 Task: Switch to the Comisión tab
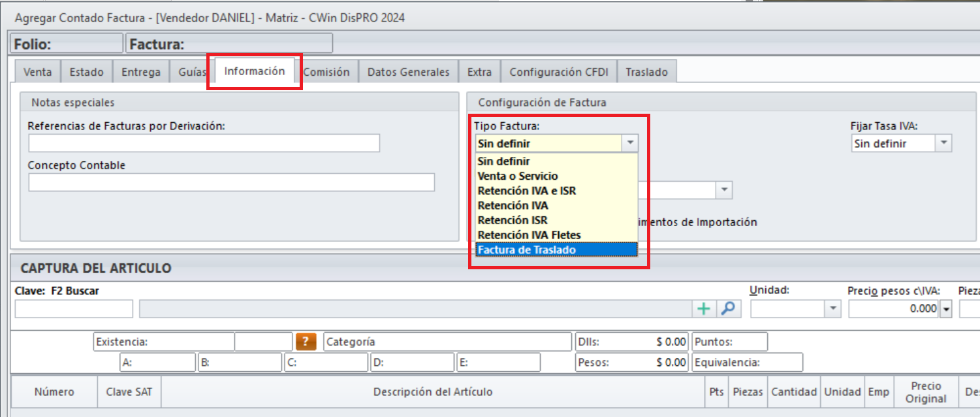[x=326, y=72]
